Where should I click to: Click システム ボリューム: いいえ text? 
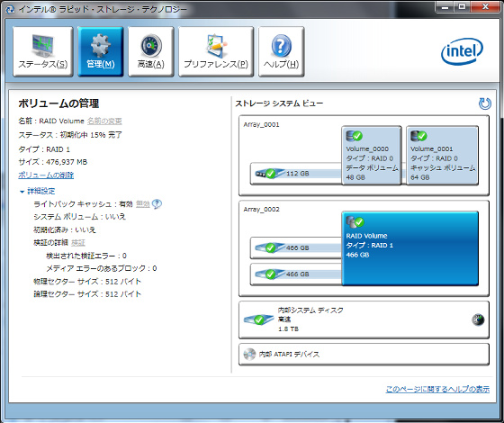tap(79, 217)
